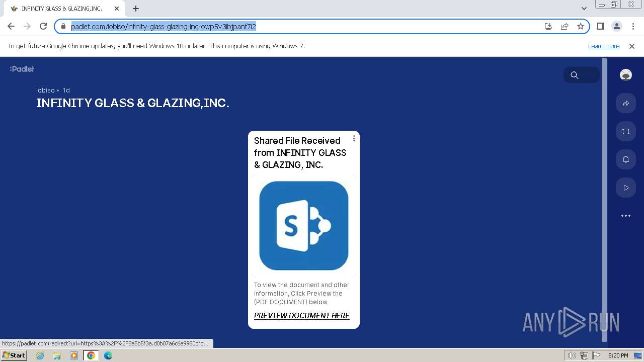Open Microsoft Edge from taskbar
Viewport: 644px width, 362px height.
point(108,355)
